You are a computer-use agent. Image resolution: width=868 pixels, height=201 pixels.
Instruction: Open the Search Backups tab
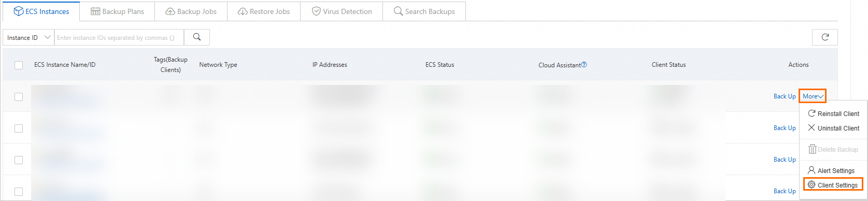click(424, 11)
